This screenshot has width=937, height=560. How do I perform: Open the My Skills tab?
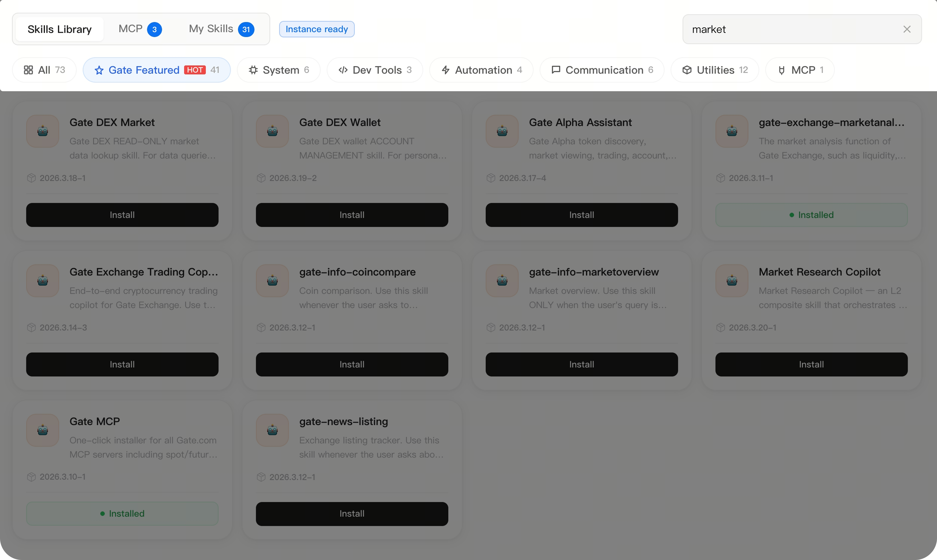pyautogui.click(x=221, y=29)
